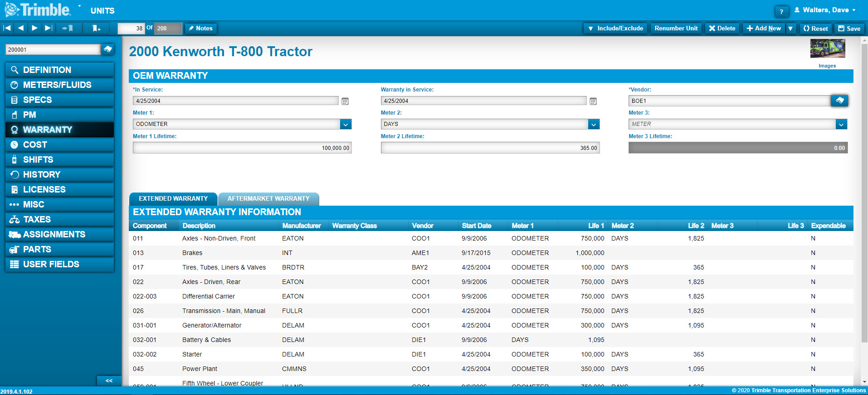This screenshot has height=395, width=868.
Task: Click the Add New button
Action: [764, 28]
